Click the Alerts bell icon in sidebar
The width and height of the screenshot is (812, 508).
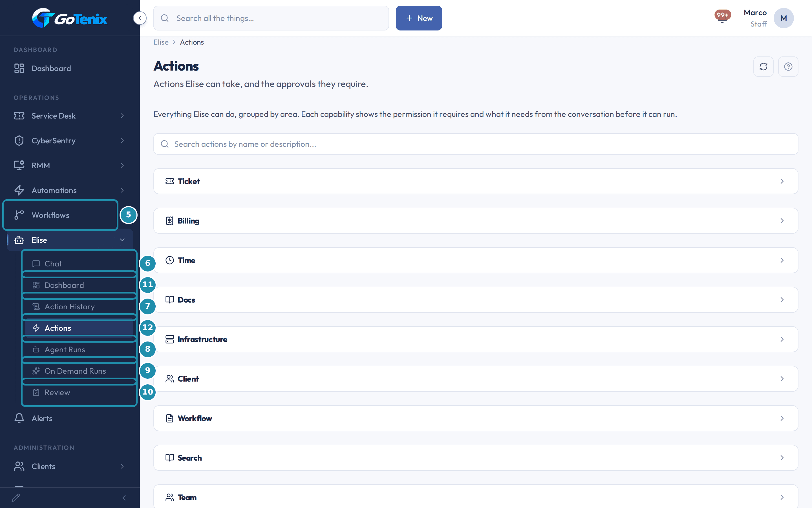(x=19, y=418)
